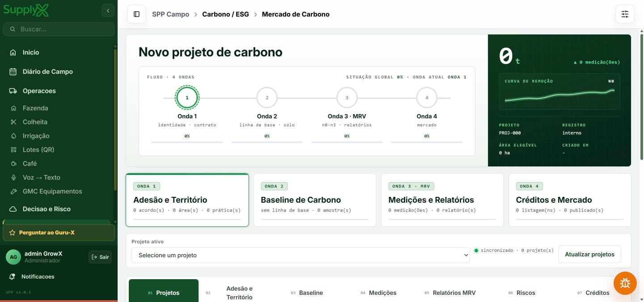
Task: Open the Medições e Relatórios card
Action: (x=442, y=200)
